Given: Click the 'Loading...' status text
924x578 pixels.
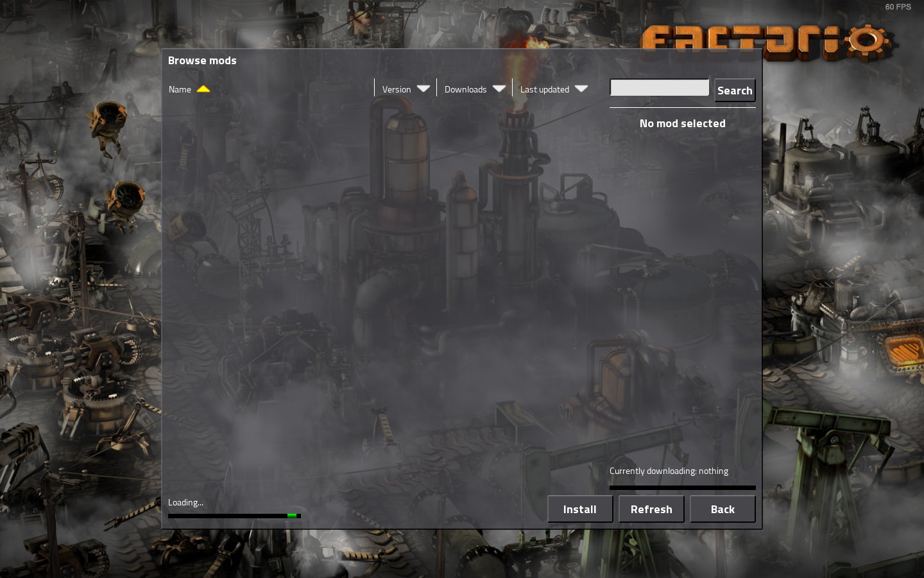Looking at the screenshot, I should 185,502.
